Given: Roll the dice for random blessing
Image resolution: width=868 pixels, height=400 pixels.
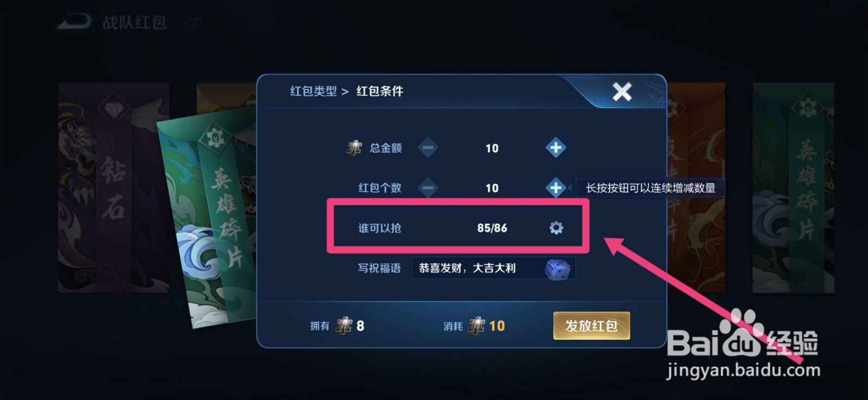Looking at the screenshot, I should click(558, 269).
